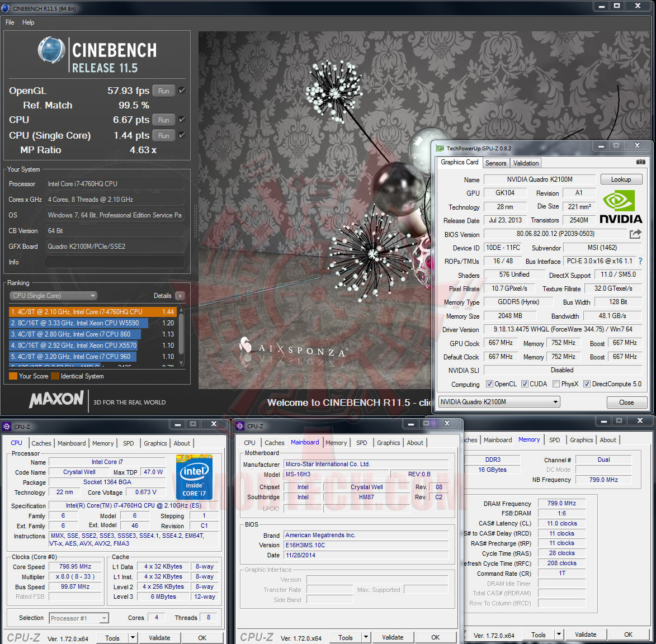Click the first CPU-Z window title icon

pos(7,427)
